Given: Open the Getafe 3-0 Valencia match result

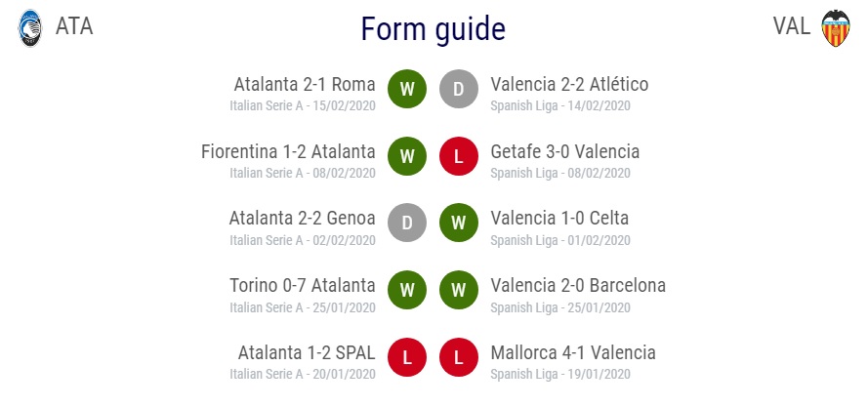Looking at the screenshot, I should tap(564, 151).
